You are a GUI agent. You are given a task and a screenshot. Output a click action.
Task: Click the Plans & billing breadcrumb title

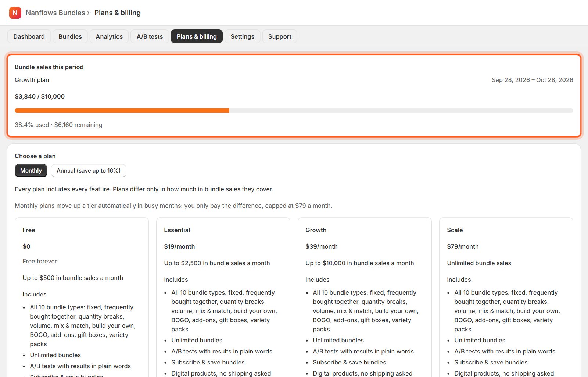click(118, 13)
